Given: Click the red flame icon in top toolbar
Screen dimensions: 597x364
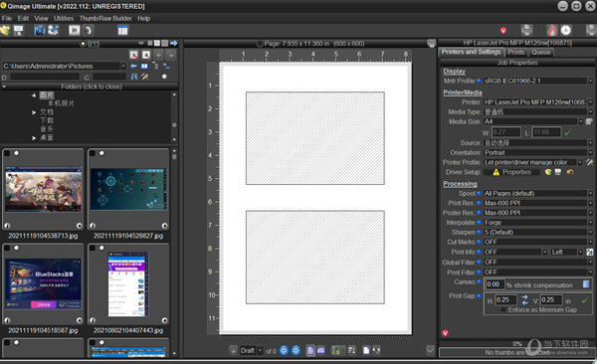Looking at the screenshot, I should [551, 30].
